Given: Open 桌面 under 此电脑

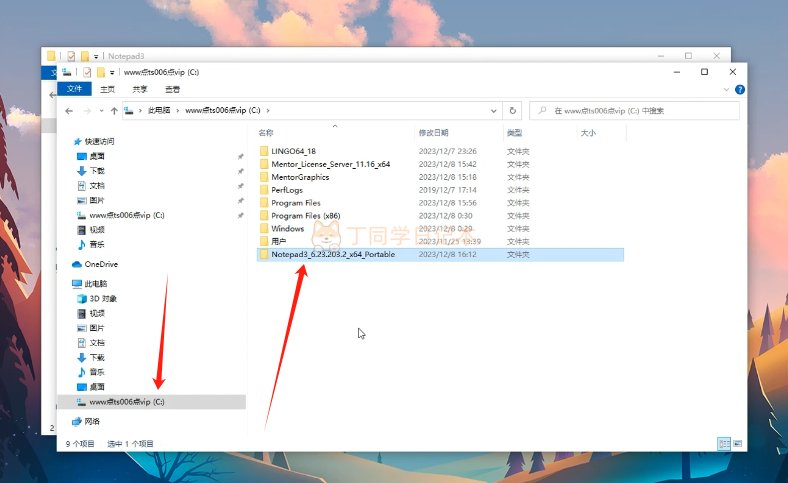Looking at the screenshot, I should [97, 387].
